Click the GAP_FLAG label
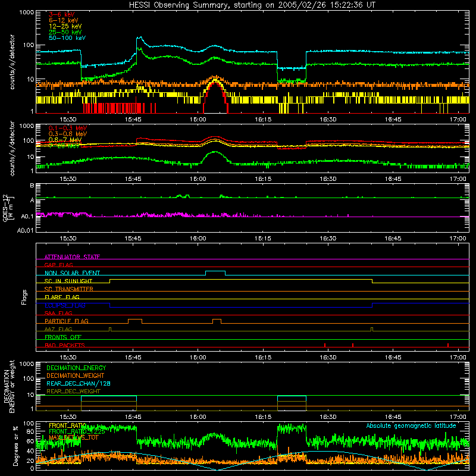The image size is (476, 476). tap(59, 265)
